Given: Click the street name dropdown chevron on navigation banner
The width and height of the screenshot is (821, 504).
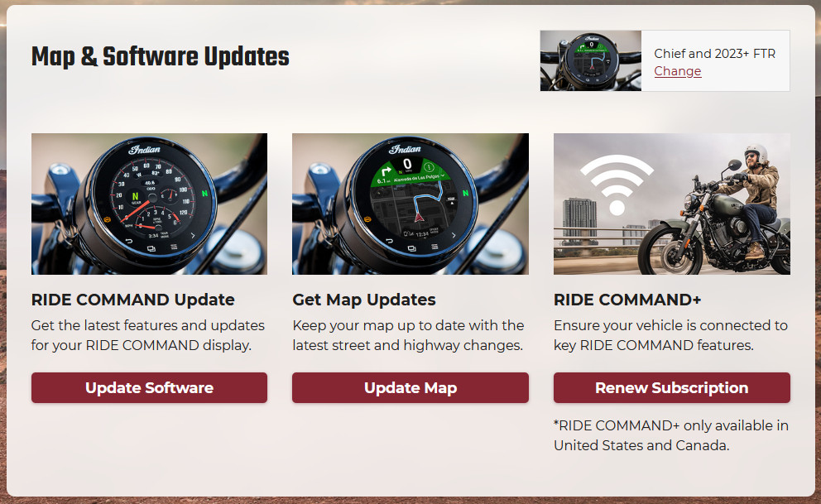Looking at the screenshot, I should click(x=443, y=176).
